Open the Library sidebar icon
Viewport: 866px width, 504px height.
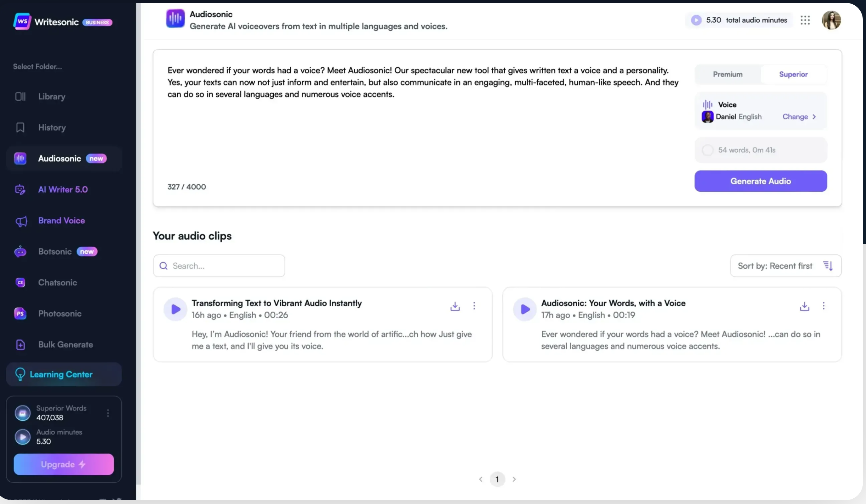[20, 96]
